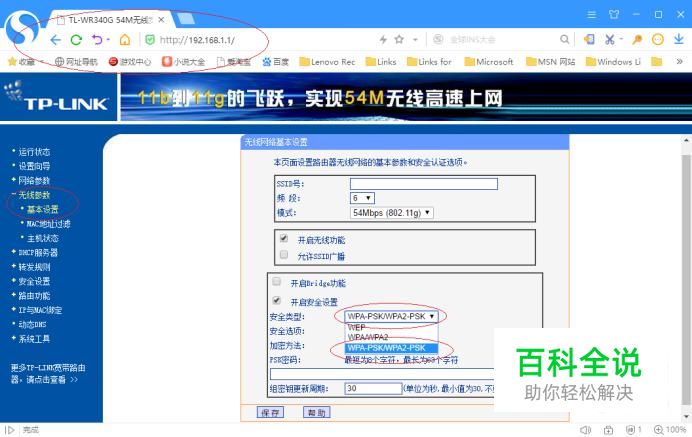The height and width of the screenshot is (437, 692).
Task: Click the 安全类型 dropdown showing WPA-PSK/WPA2-PSK
Action: (391, 316)
